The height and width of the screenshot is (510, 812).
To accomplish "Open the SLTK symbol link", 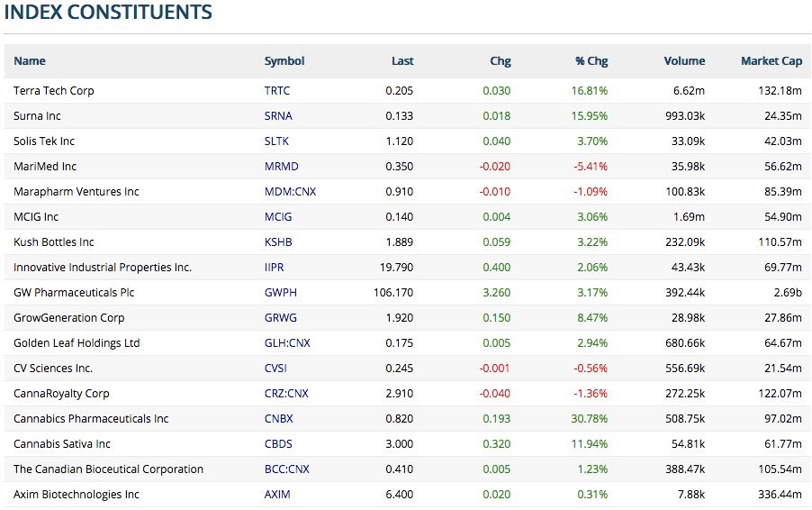I will [276, 141].
